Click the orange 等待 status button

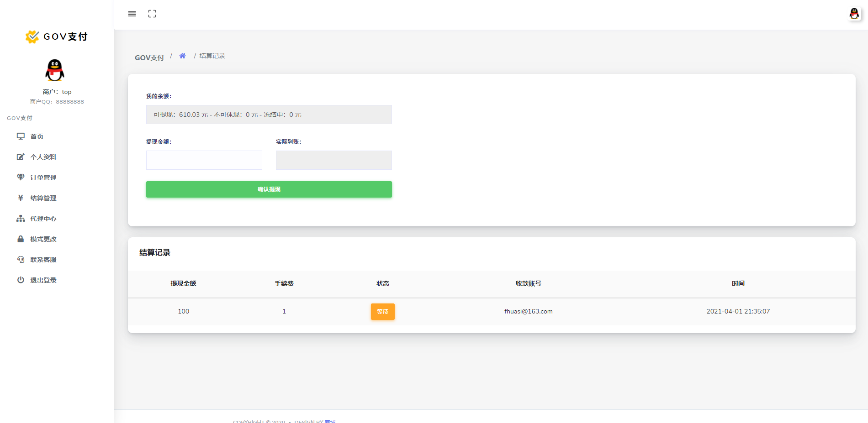pos(382,312)
